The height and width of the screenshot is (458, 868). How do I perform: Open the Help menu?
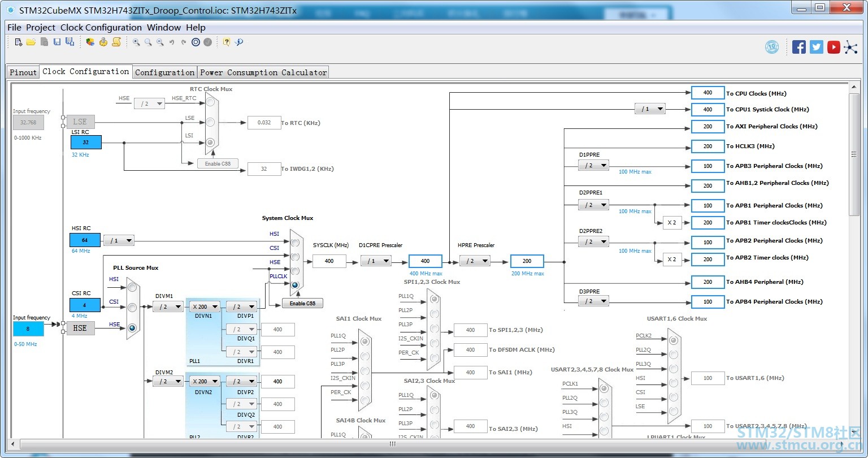point(196,27)
